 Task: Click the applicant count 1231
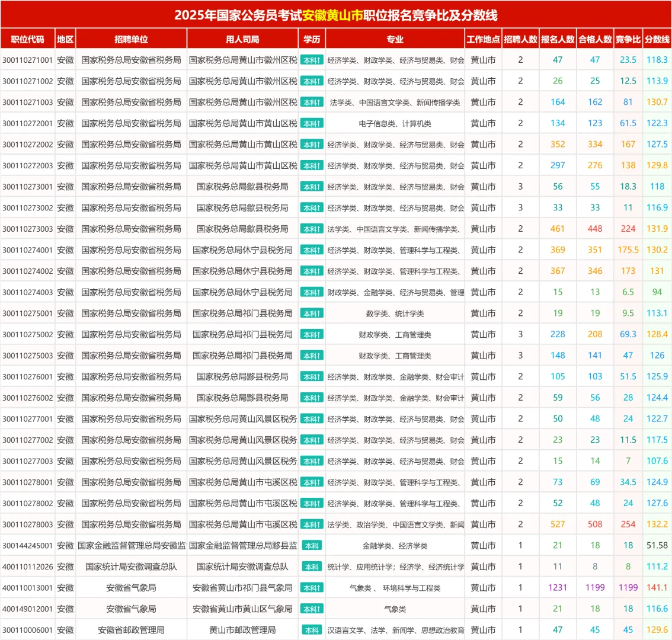(x=558, y=588)
